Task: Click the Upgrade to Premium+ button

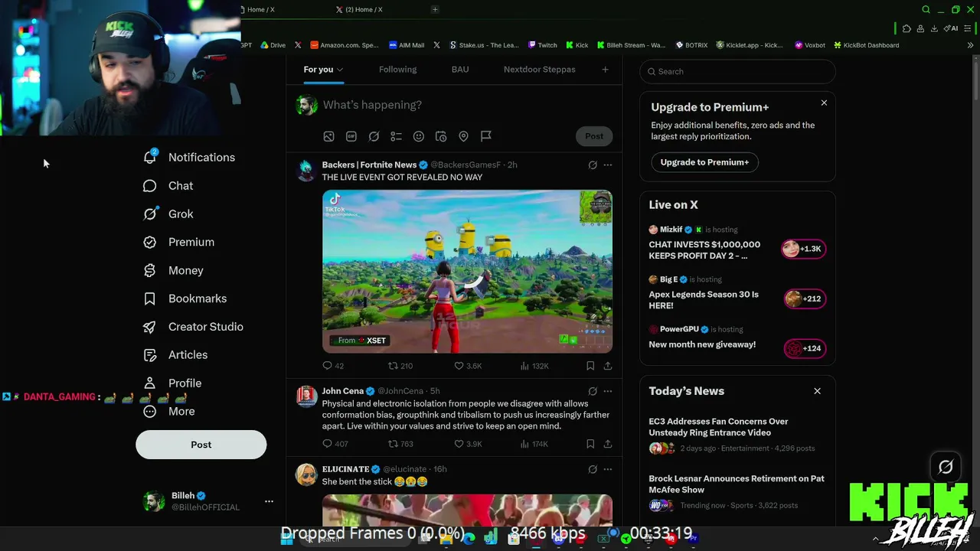Action: [704, 162]
